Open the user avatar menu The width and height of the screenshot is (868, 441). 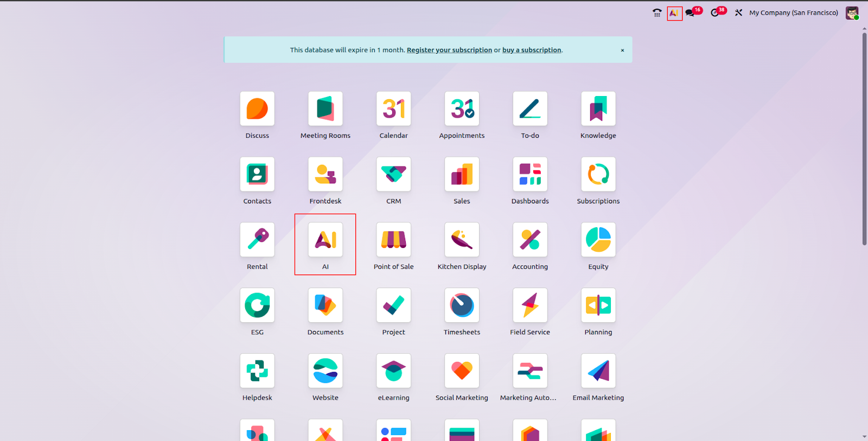[x=852, y=13]
